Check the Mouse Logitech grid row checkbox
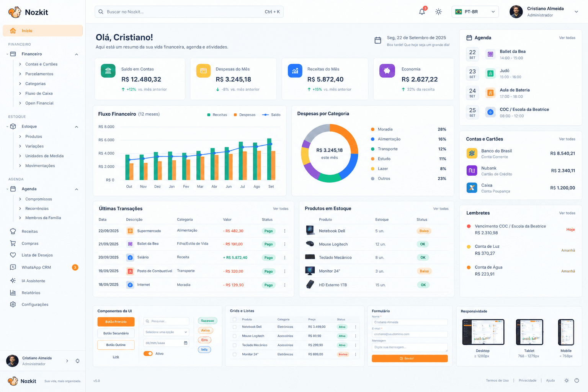Viewport: 588px width, 392px height. 235,336
